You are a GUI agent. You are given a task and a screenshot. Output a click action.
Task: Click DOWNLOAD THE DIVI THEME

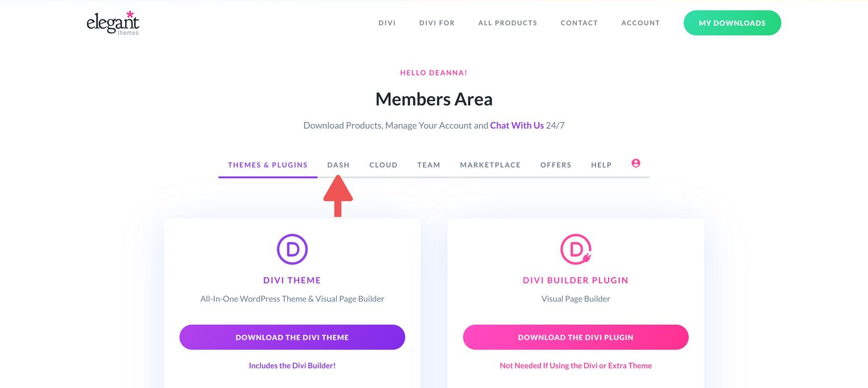[292, 337]
